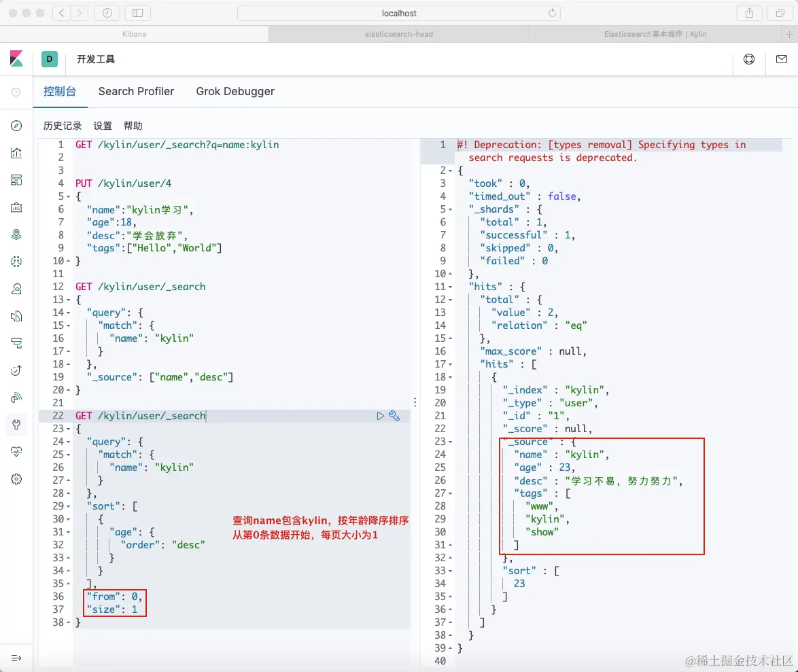Collapse output "sort" fold at line 33
This screenshot has width=798, height=672.
point(451,571)
